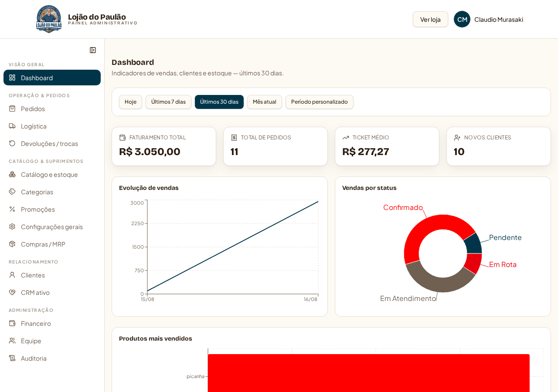Click the Lojão do Paulão logo image

[x=49, y=19]
